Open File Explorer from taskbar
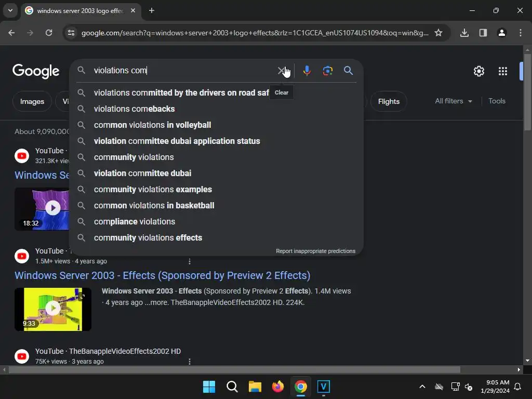This screenshot has height=399, width=532. click(255, 387)
